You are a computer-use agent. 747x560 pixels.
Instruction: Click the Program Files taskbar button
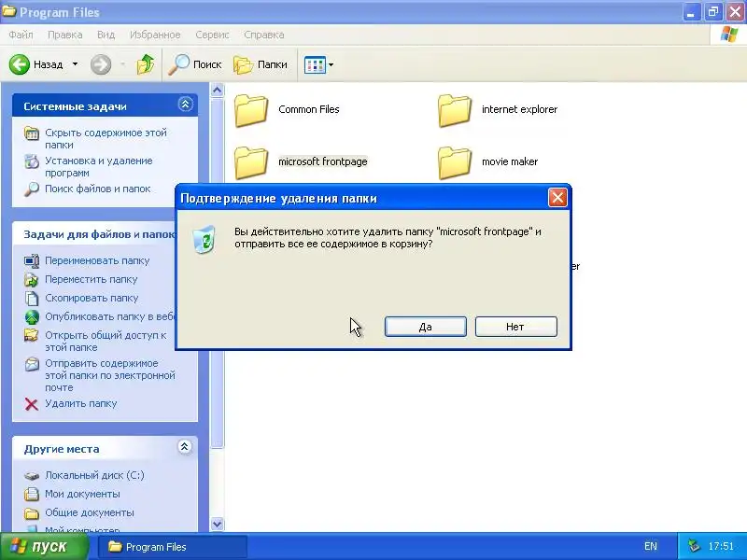(173, 547)
